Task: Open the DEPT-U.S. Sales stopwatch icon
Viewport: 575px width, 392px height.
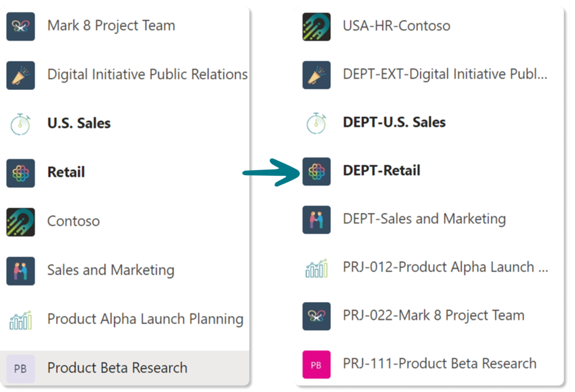Action: 317,122
